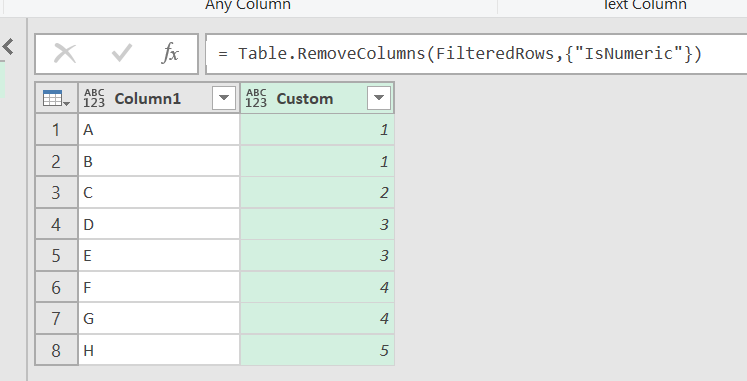Image resolution: width=747 pixels, height=381 pixels.
Task: Click Custom value in row G
Action: point(317,319)
